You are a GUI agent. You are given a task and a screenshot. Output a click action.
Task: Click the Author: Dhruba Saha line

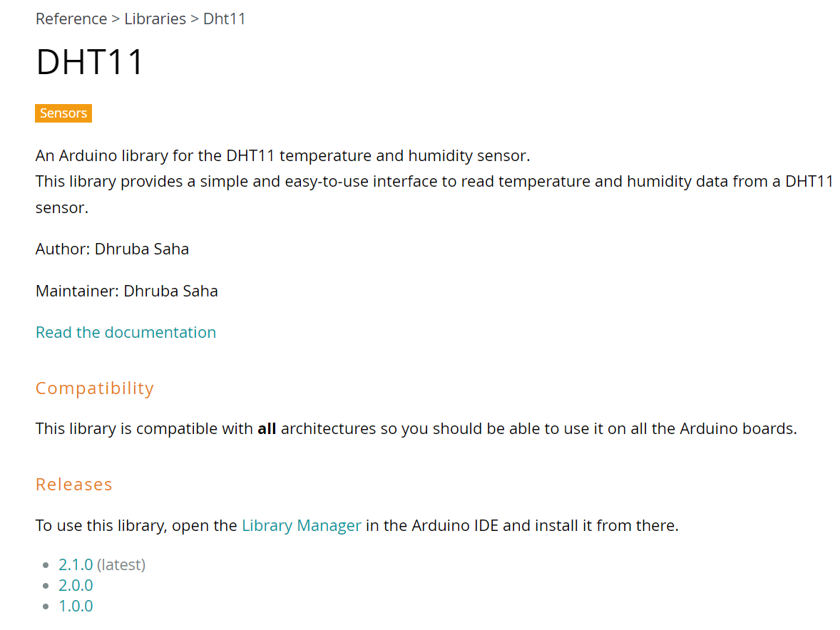coord(112,249)
